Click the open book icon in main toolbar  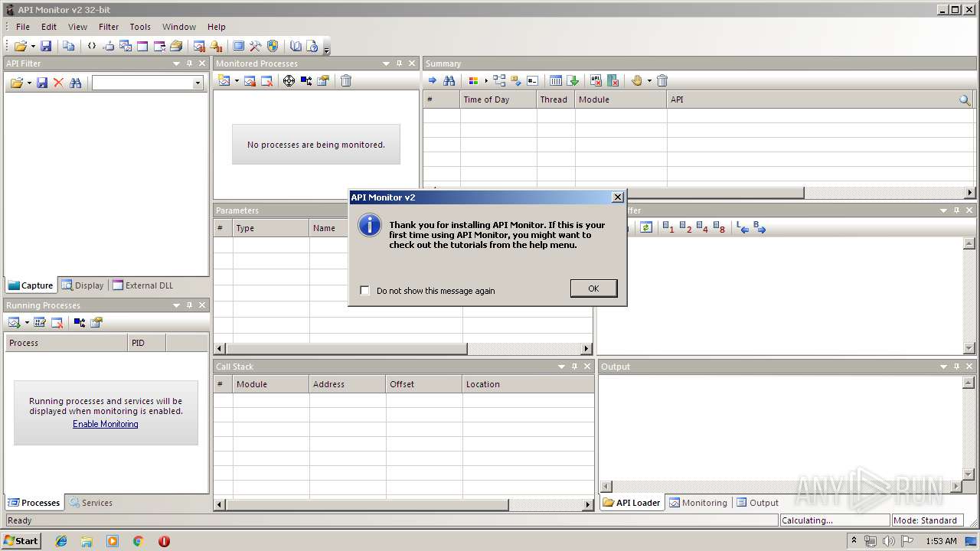pos(296,47)
